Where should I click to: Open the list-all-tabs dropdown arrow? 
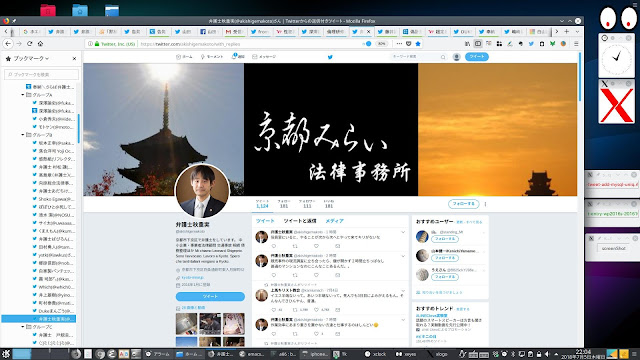coord(577,31)
